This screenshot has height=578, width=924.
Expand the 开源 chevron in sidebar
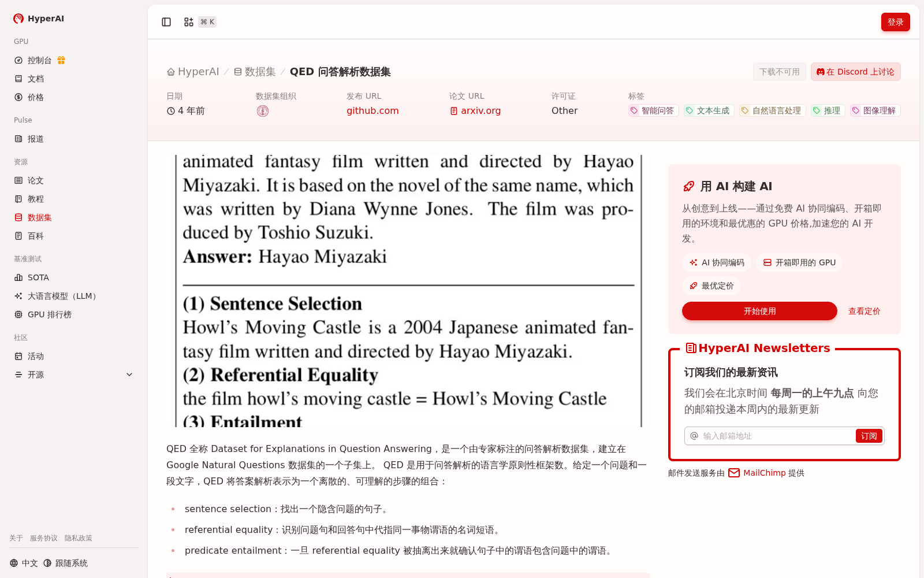point(129,375)
